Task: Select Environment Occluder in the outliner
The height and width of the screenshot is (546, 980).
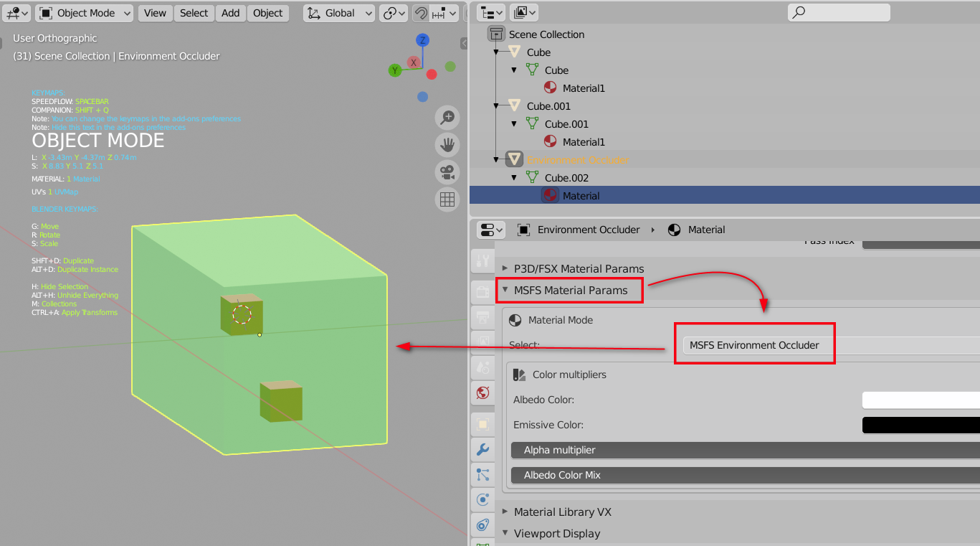Action: [578, 160]
